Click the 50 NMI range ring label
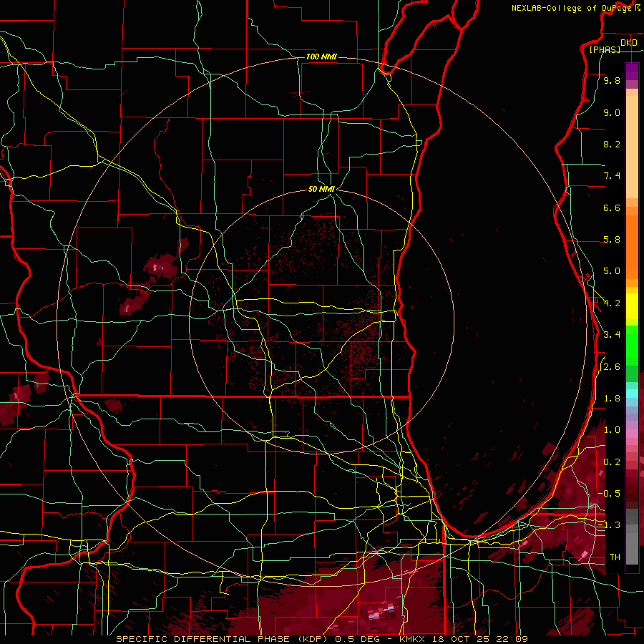This screenshot has height=644, width=644. point(321,189)
